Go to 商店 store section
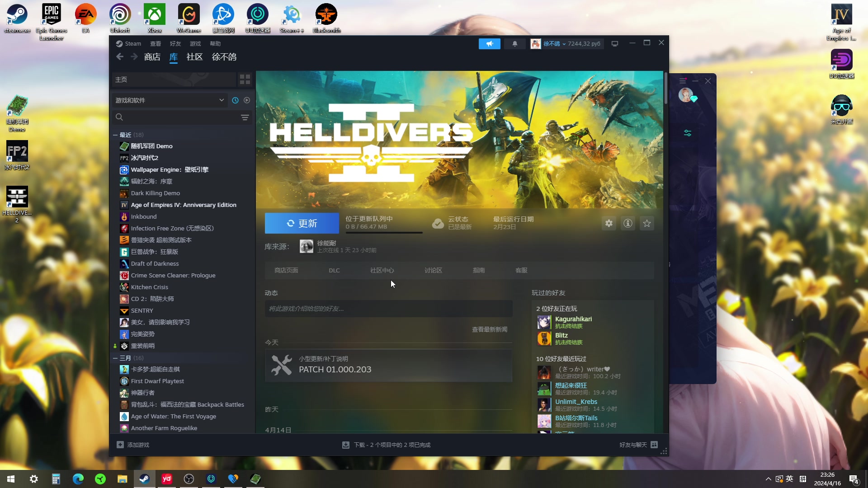Image resolution: width=868 pixels, height=488 pixels. coord(152,57)
